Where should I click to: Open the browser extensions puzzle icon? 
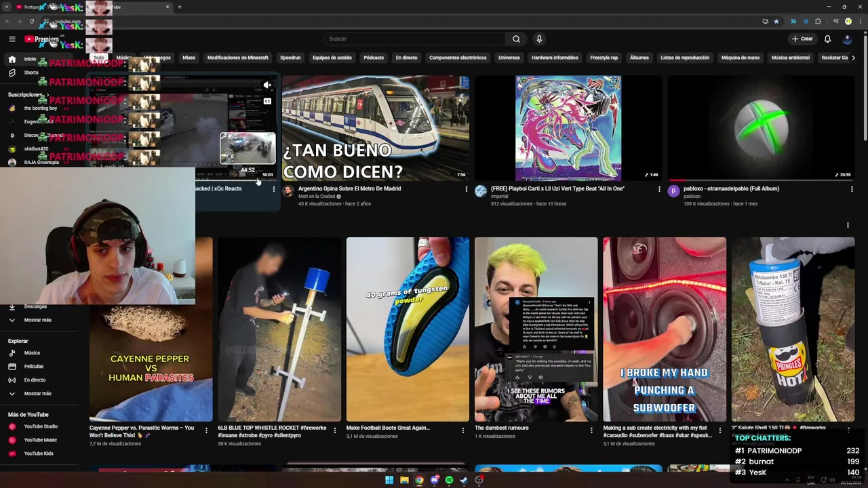point(818,21)
